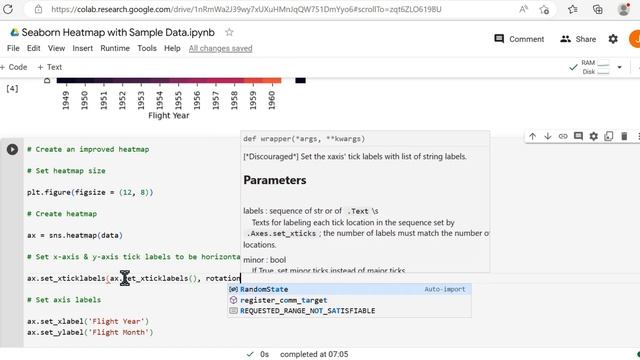
Task: Open the Insert menu
Action: point(82,48)
